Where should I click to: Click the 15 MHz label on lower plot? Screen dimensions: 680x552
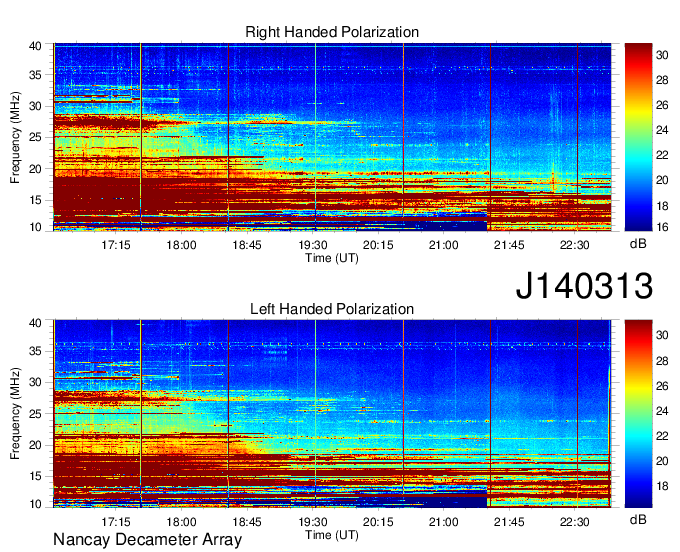tap(36, 476)
